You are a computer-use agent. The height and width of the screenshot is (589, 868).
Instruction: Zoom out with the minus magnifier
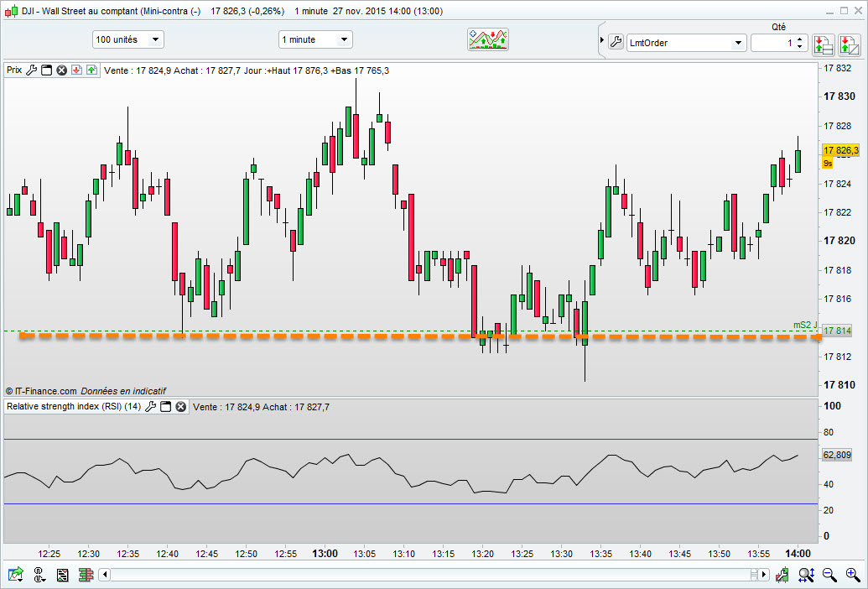click(x=829, y=575)
